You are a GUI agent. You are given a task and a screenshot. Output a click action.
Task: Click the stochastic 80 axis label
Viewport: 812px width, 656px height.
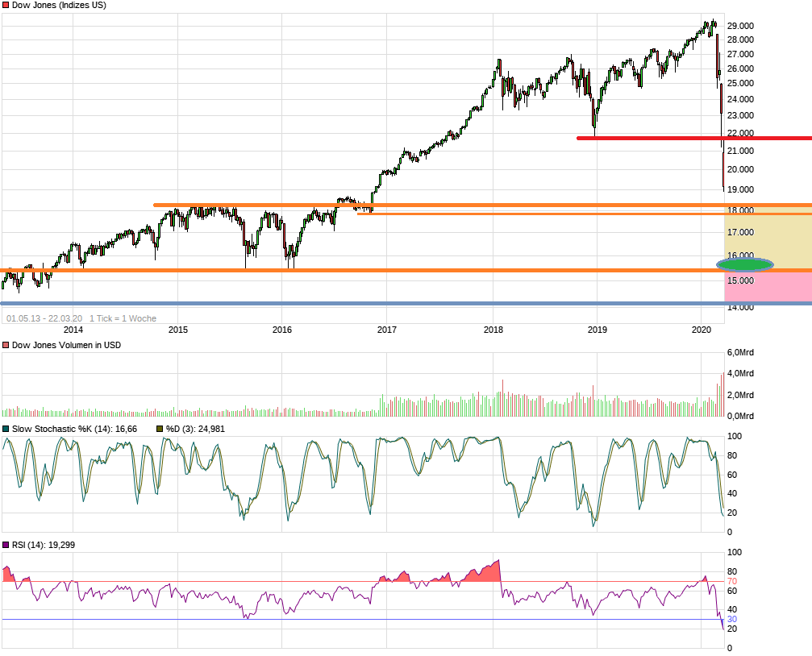click(731, 455)
